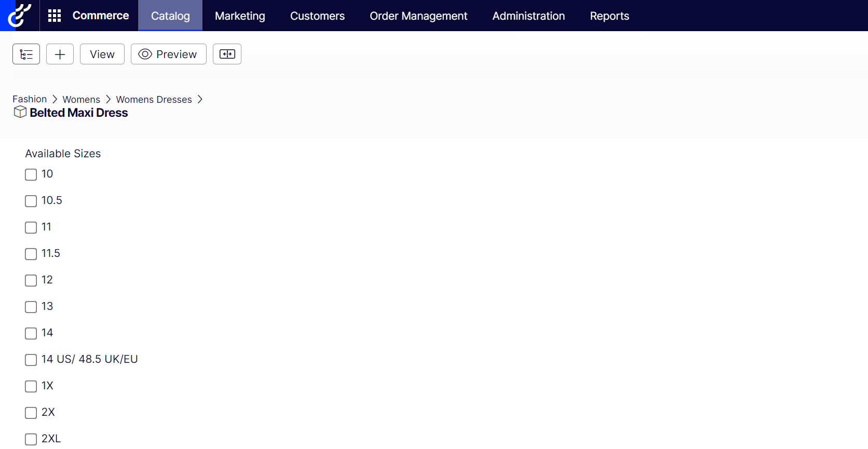Open the Catalog tab
This screenshot has height=449, width=868.
click(170, 16)
